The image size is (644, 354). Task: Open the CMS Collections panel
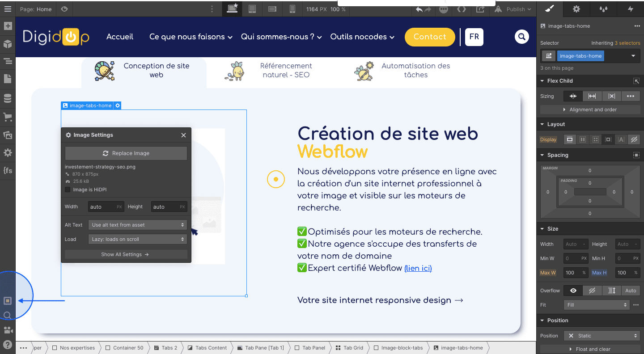[8, 98]
